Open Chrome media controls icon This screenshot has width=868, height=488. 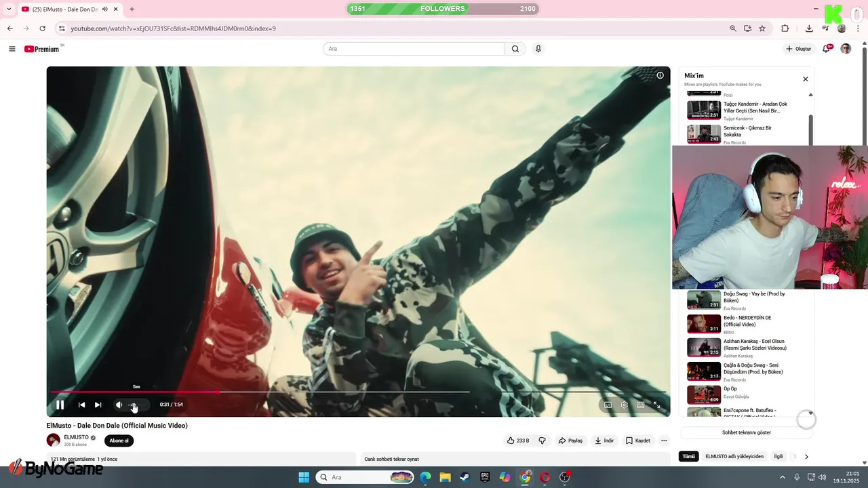point(825,28)
